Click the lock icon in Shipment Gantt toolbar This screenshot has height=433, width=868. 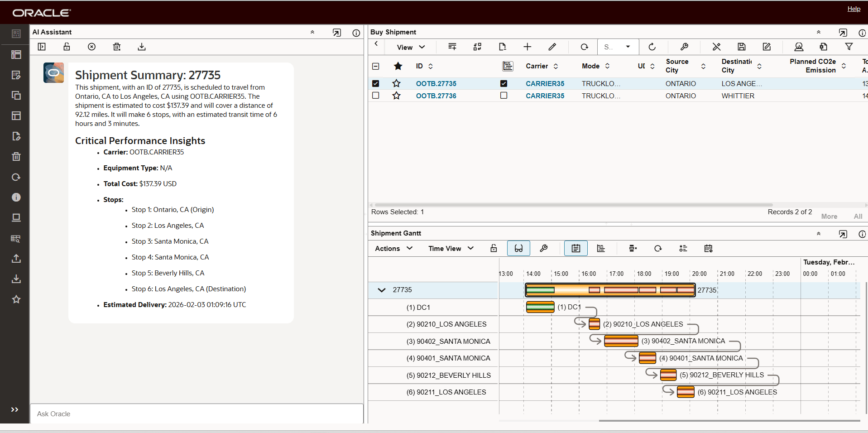[494, 248]
